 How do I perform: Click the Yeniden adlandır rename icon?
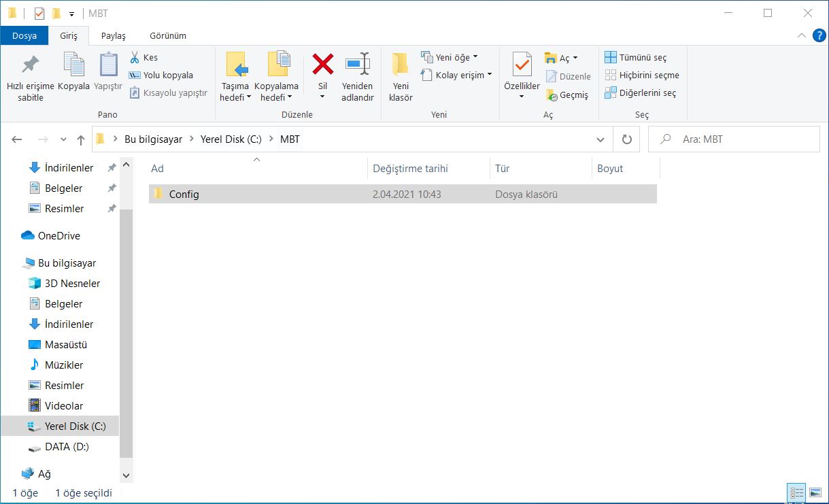pyautogui.click(x=357, y=65)
